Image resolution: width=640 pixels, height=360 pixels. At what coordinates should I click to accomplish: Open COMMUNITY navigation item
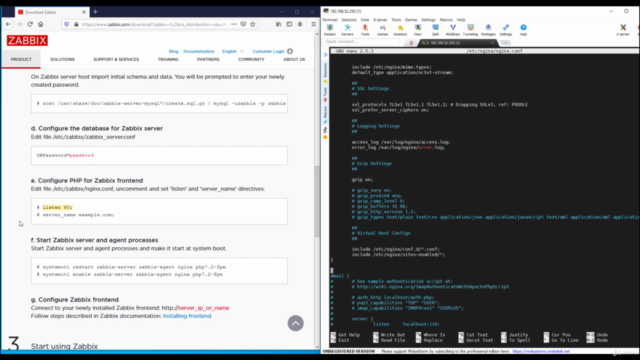point(251,59)
